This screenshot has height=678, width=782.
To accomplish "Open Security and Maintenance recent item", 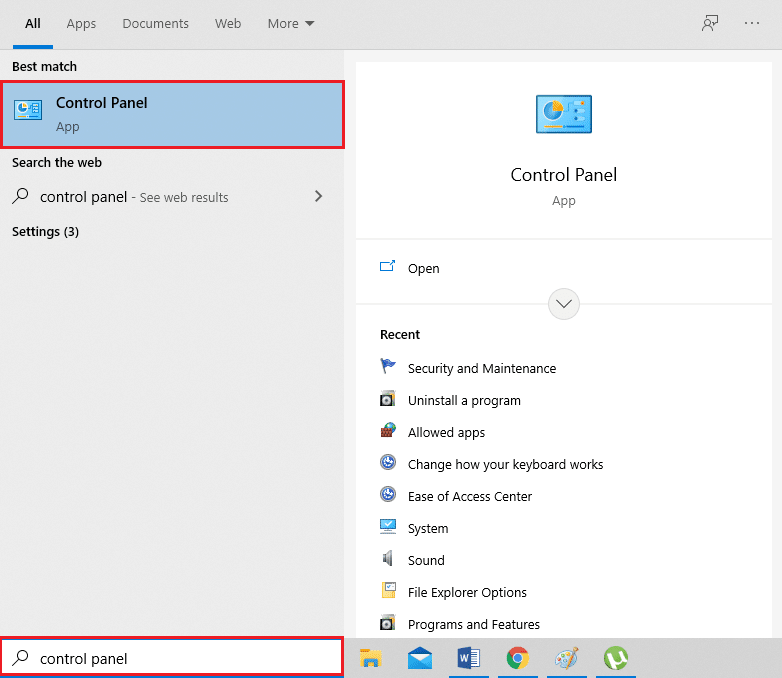I will 481,368.
